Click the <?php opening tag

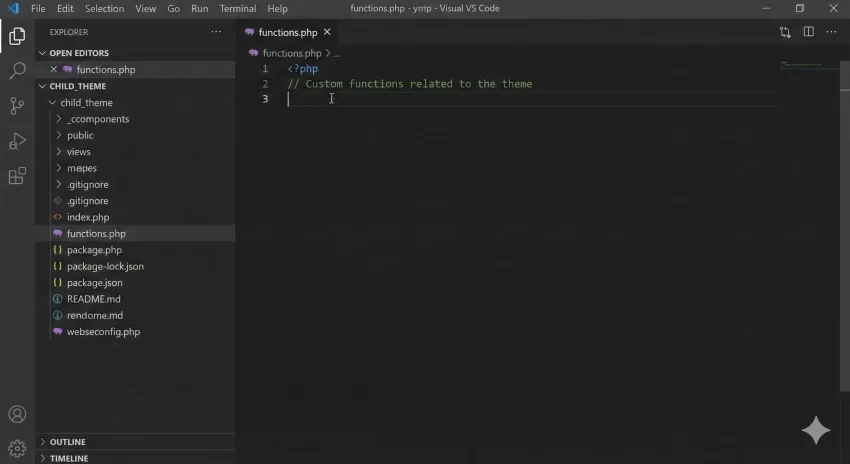[x=302, y=69]
